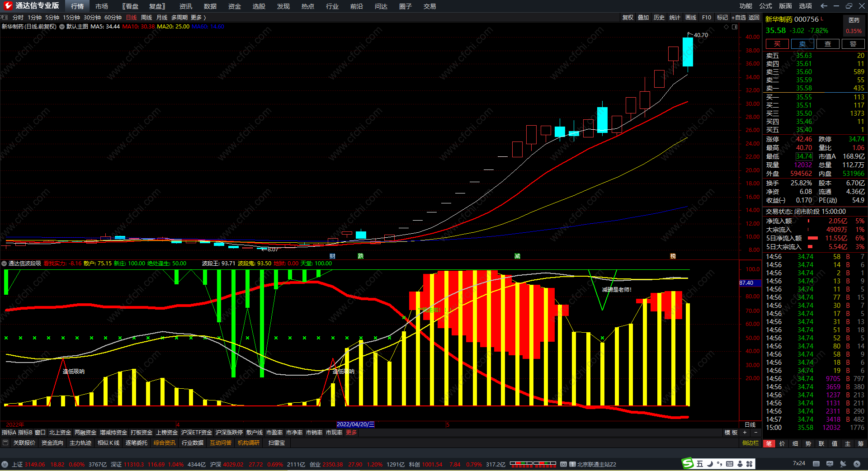Screen dimensions: 868x471
Task: Open the 复权 options
Action: [x=628, y=18]
